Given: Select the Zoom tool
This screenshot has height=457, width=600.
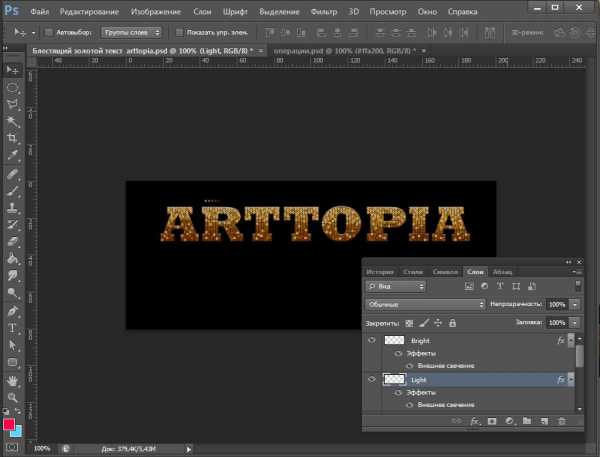Looking at the screenshot, I should coord(12,398).
